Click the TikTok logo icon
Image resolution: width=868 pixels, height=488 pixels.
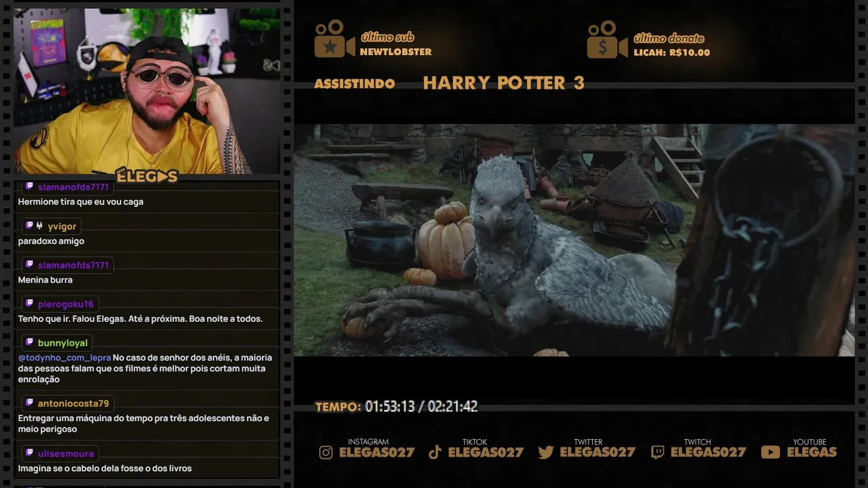coord(435,453)
